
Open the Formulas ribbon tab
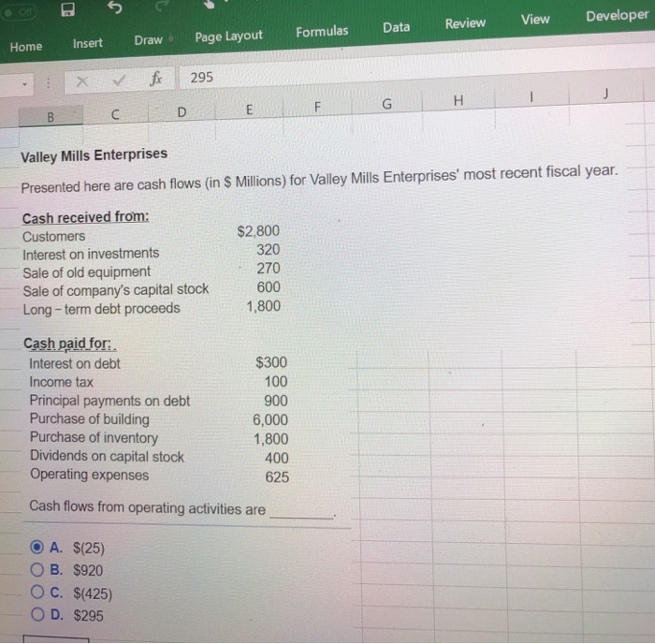[x=322, y=31]
